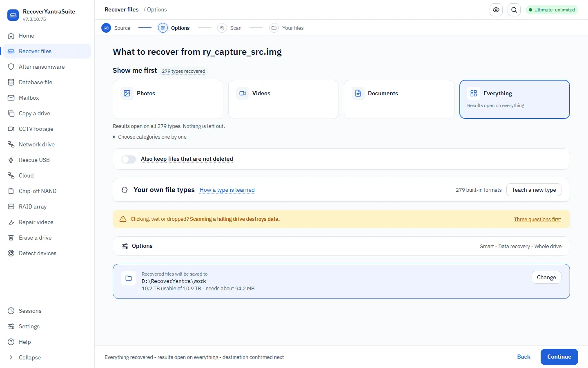Click the Photos card picture icon
The image size is (588, 368).
tap(127, 93)
